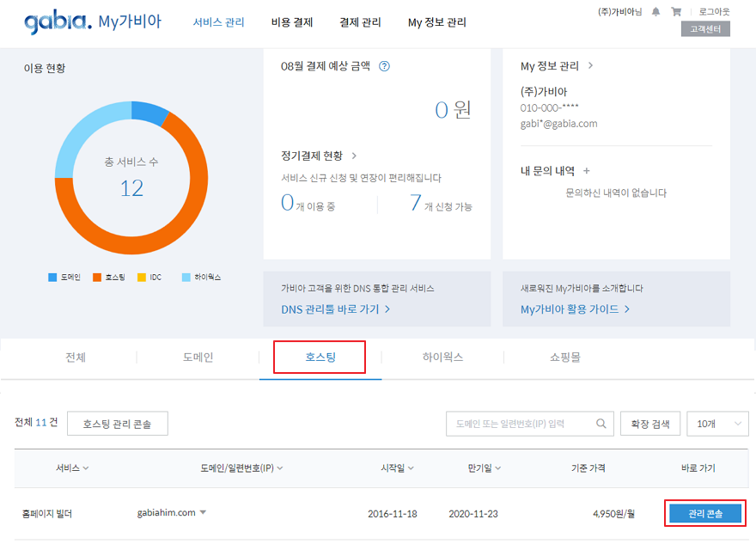
Task: Open the 결제 관리 menu
Action: click(x=360, y=22)
